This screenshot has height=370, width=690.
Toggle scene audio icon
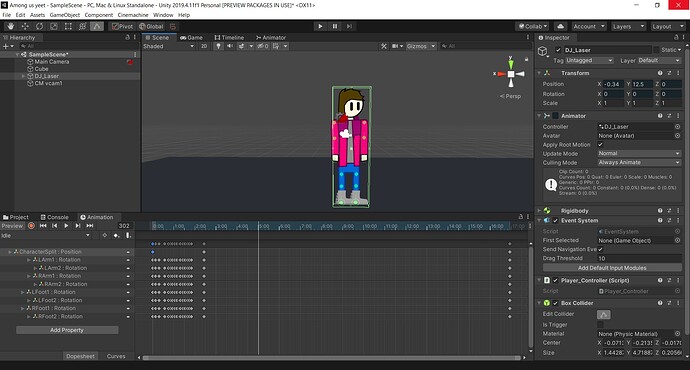click(230, 46)
